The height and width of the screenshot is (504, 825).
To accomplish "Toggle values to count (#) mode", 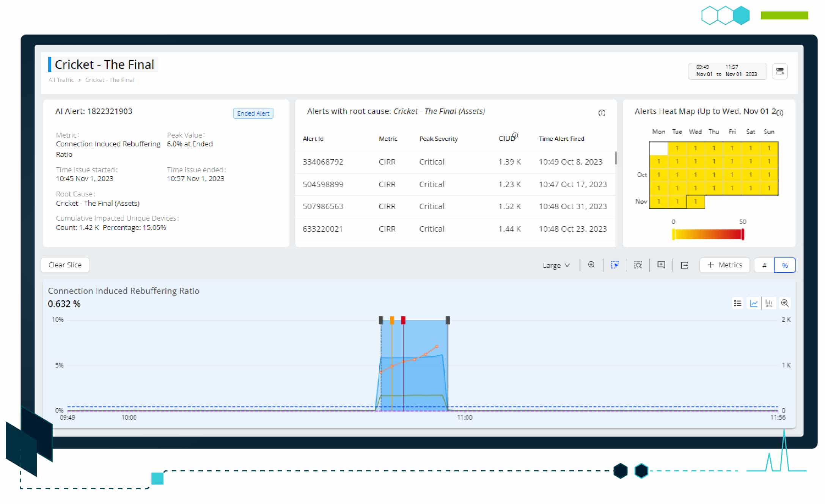I will 764,265.
